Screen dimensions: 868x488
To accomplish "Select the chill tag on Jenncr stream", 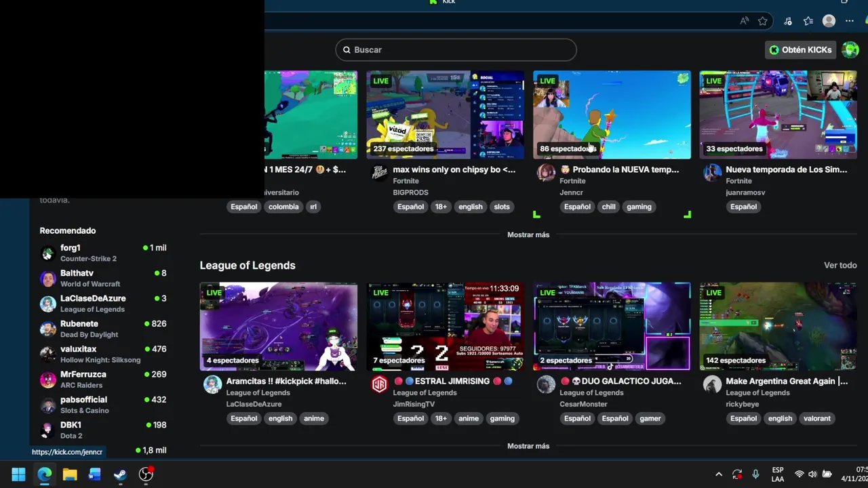I will [x=609, y=207].
